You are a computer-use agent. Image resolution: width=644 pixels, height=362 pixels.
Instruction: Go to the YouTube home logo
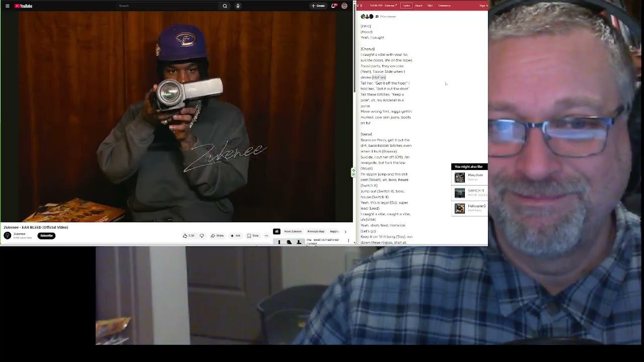pos(23,6)
